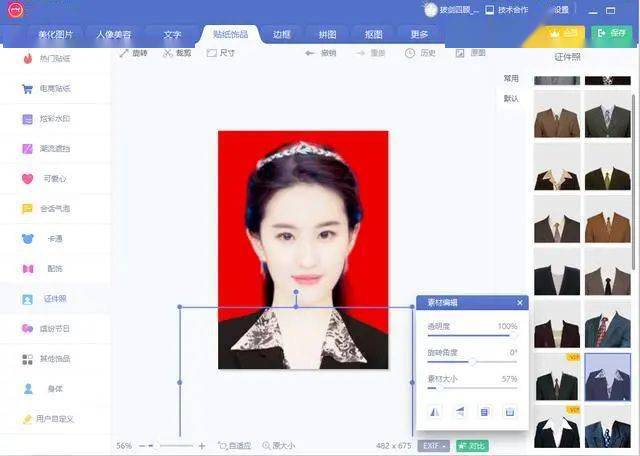This screenshot has height=456, width=640.
Task: Switch to the 美化图片 tab
Action: click(x=56, y=35)
